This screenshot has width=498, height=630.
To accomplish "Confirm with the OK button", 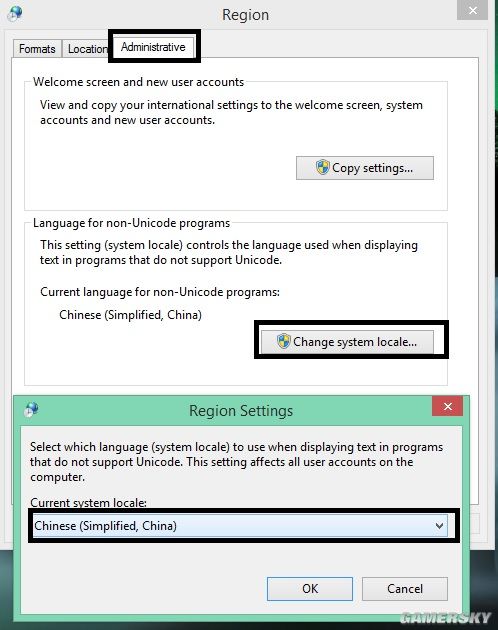I will coord(309,589).
